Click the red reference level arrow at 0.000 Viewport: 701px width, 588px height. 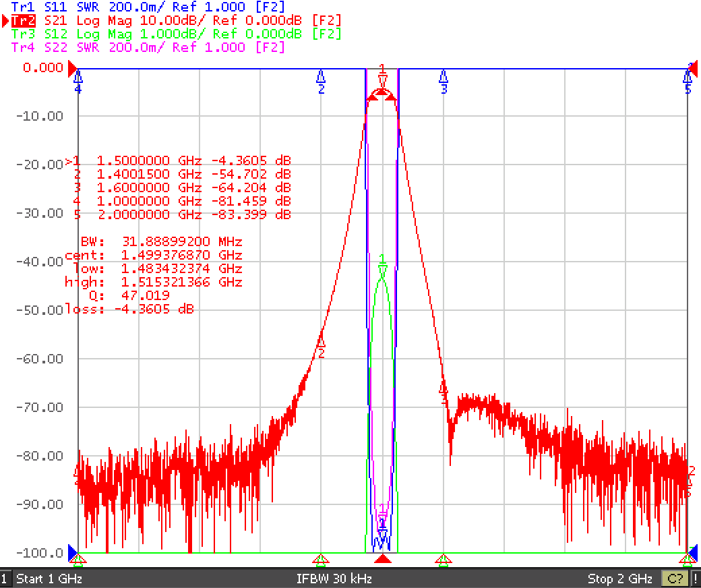[x=72, y=69]
